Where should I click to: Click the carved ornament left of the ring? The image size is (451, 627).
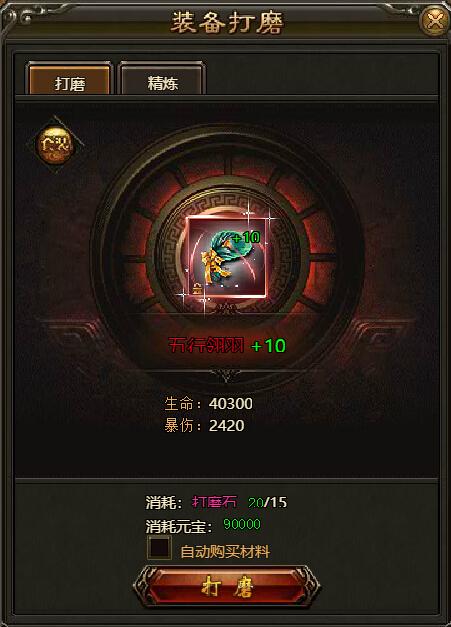(70, 330)
